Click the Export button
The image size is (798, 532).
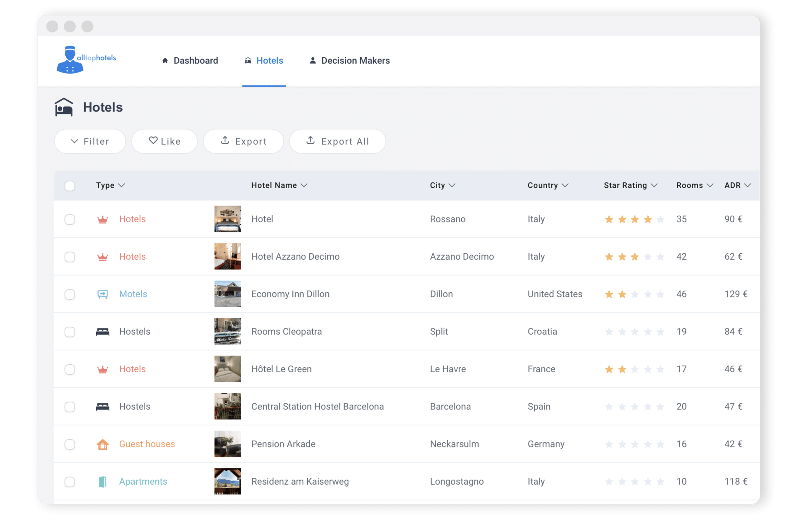[243, 141]
